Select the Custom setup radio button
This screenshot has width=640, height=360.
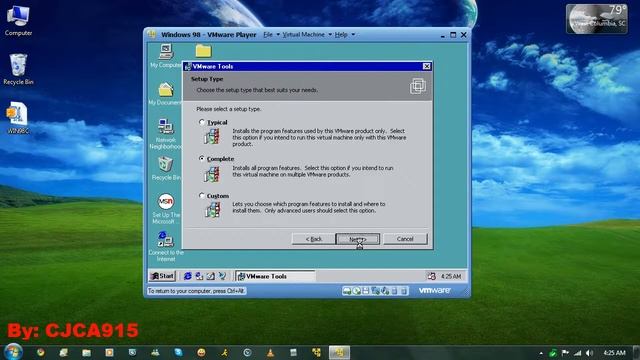(202, 196)
